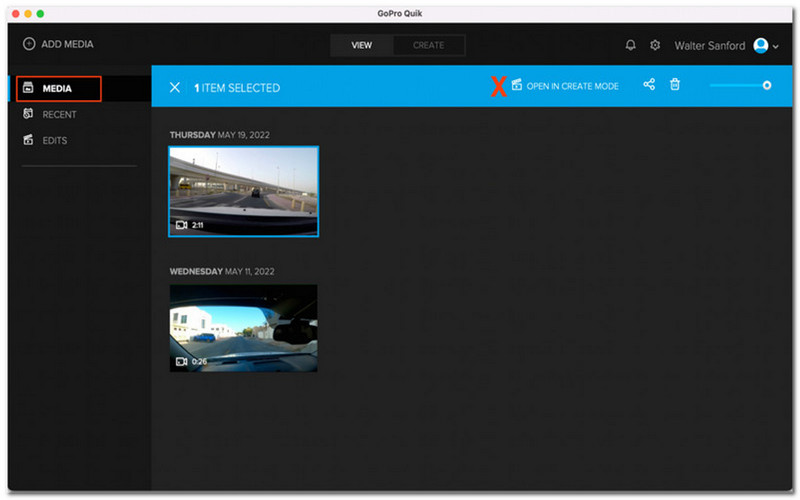Select the May 19 video thumbnail
This screenshot has height=500, width=800.
243,191
